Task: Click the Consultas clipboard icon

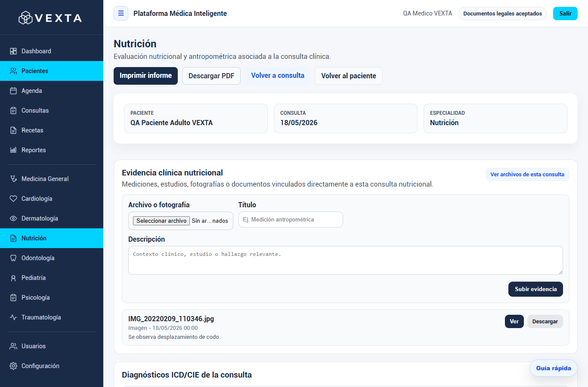Action: [13, 111]
